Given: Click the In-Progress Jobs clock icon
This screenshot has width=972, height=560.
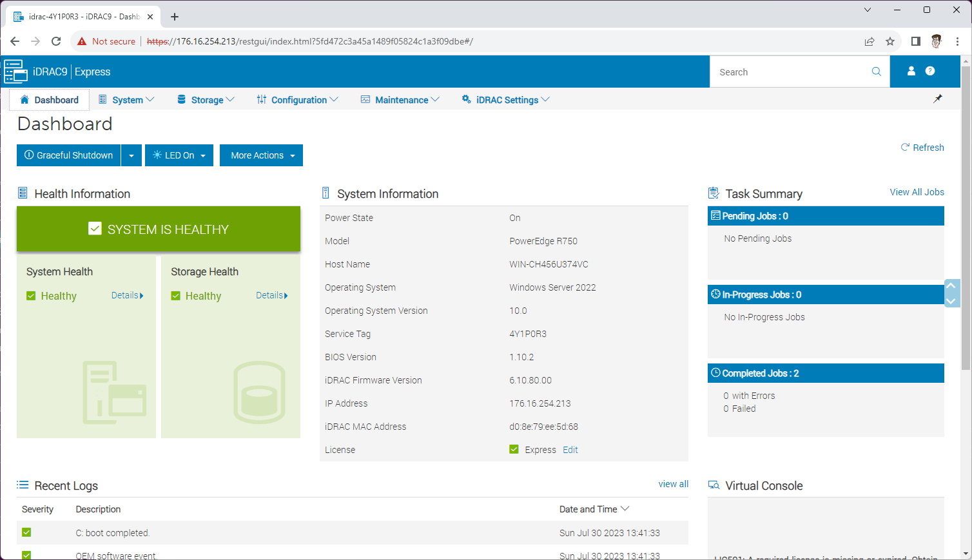Looking at the screenshot, I should pyautogui.click(x=715, y=294).
